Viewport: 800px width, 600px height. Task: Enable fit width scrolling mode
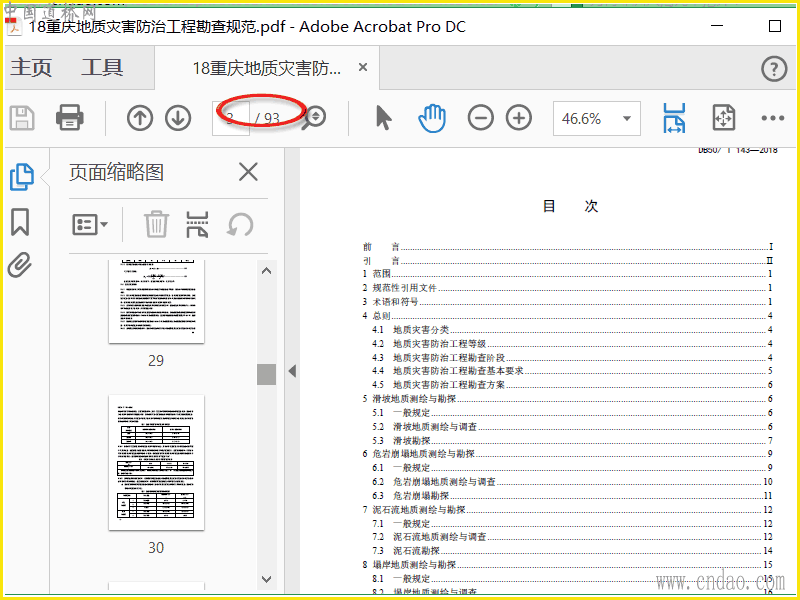[674, 118]
